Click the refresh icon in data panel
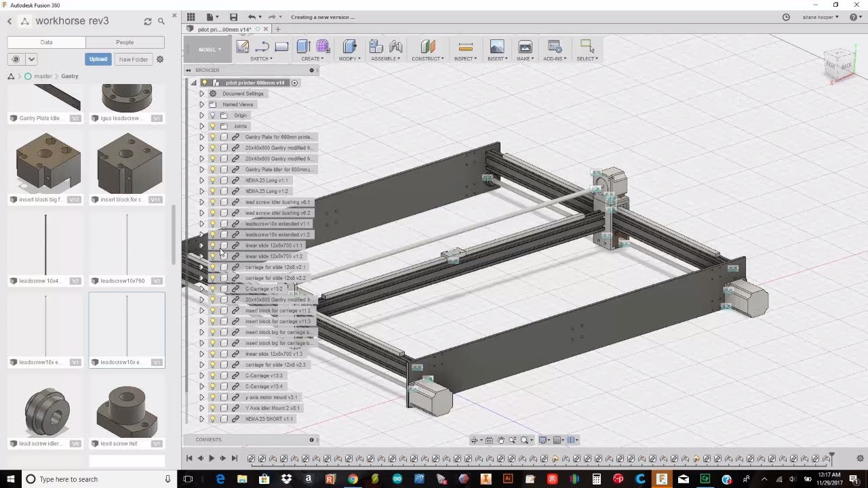The image size is (868, 488). point(147,22)
